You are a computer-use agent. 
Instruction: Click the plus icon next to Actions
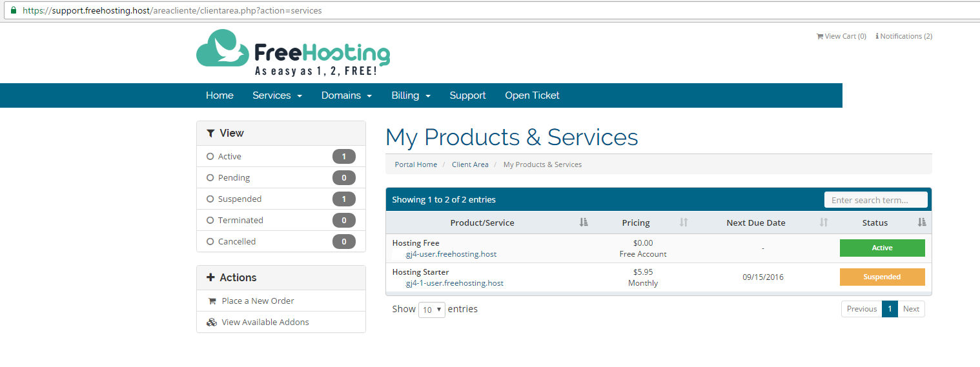[210, 277]
